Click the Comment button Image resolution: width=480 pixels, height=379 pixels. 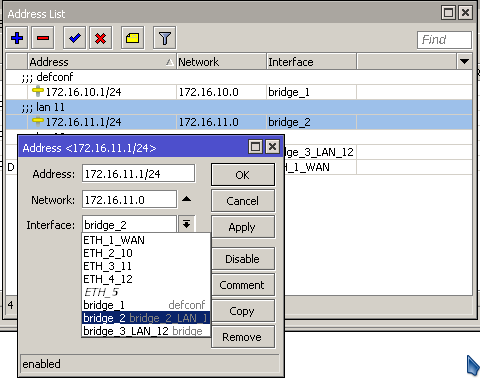coord(243,285)
